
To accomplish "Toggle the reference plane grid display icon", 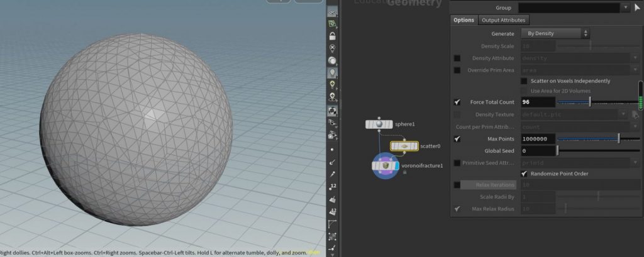I will coord(332,12).
